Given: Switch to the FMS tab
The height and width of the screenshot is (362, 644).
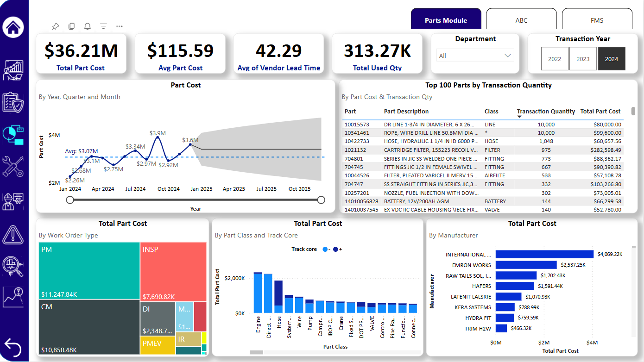Looking at the screenshot, I should tap(597, 20).
